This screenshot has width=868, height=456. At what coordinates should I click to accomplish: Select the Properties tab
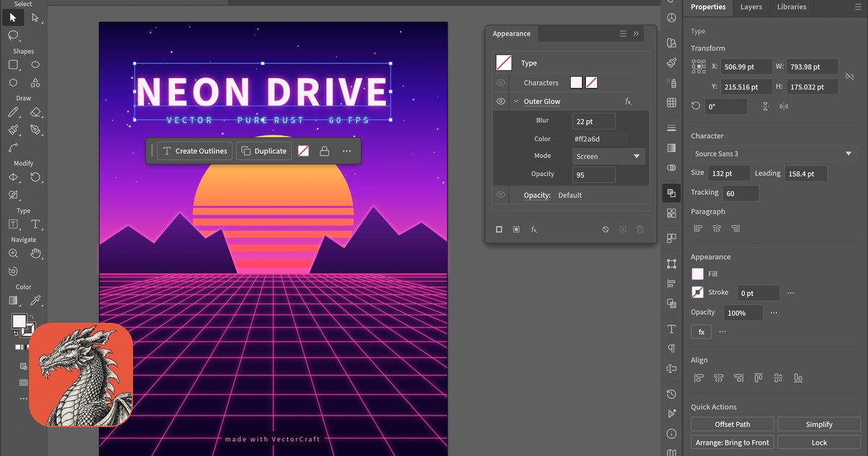(708, 7)
